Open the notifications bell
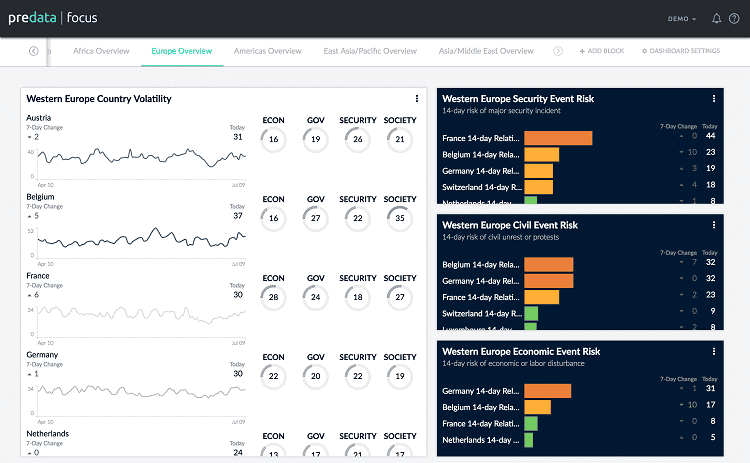750x463 pixels. (716, 18)
